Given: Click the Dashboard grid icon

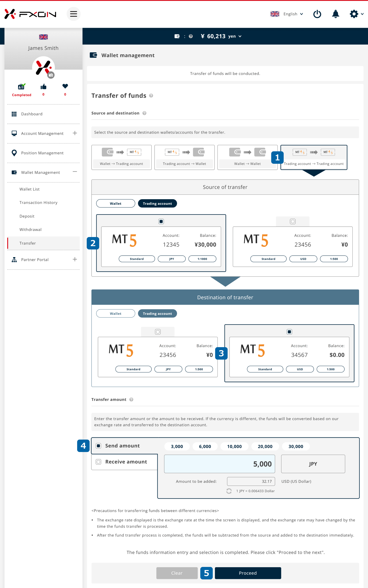Looking at the screenshot, I should tap(14, 114).
